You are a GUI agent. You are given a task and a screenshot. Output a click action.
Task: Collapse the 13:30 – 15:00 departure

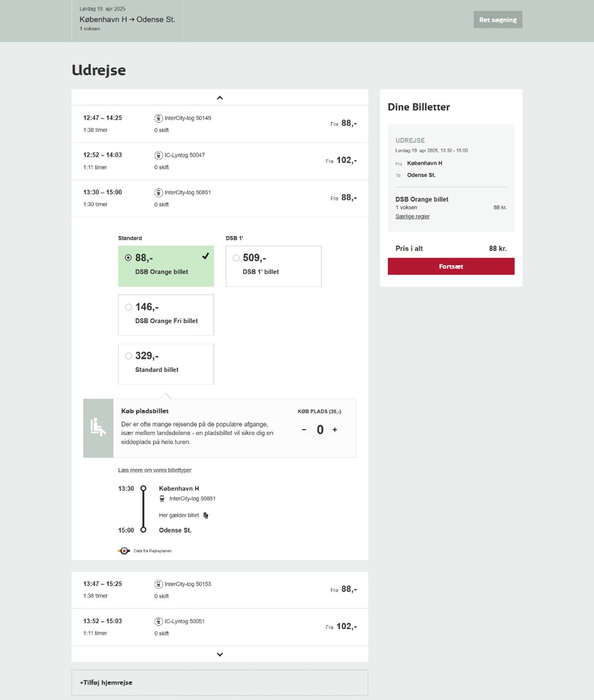tap(220, 198)
